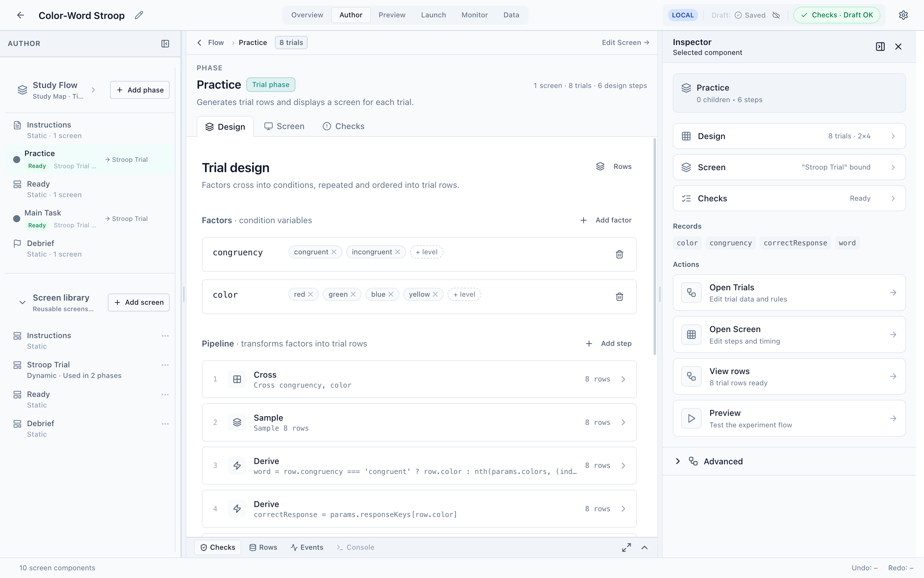Expand the Advanced section in the Inspector

point(678,461)
